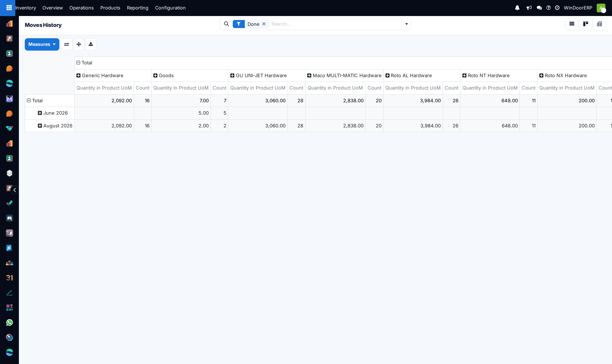Open the Overview menu
The image size is (612, 364).
[x=52, y=8]
